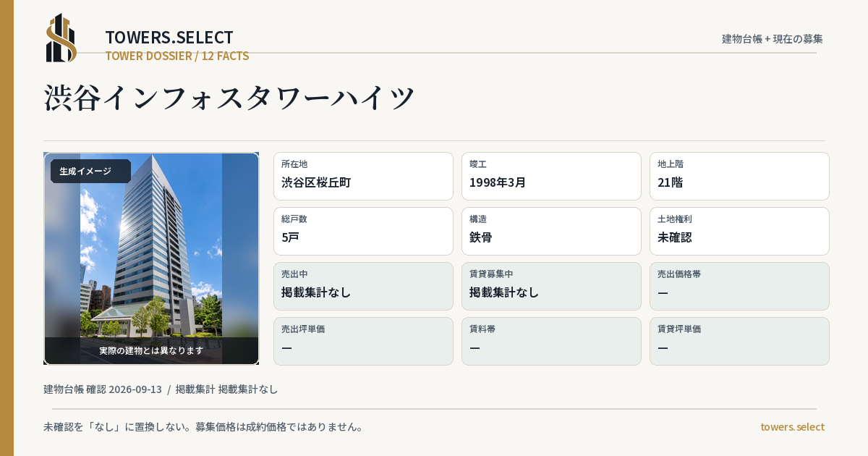
Task: Select the 地上階 card showing 21階
Action: [739, 176]
